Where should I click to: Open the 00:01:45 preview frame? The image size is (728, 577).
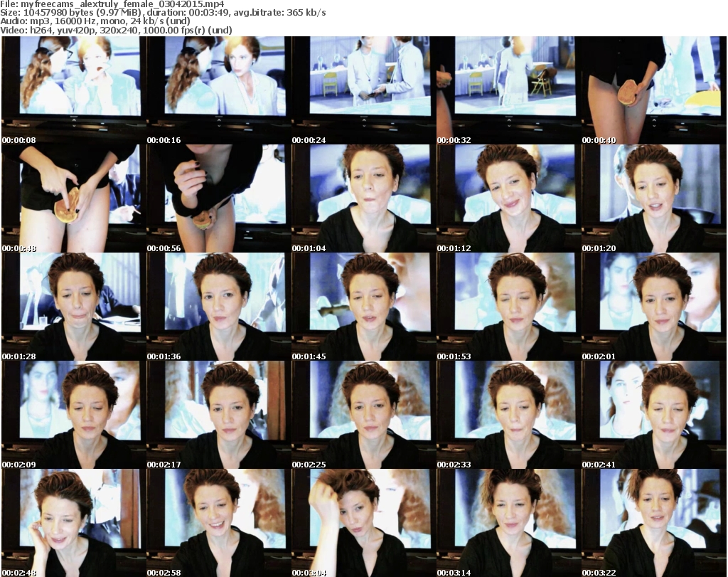click(x=363, y=307)
